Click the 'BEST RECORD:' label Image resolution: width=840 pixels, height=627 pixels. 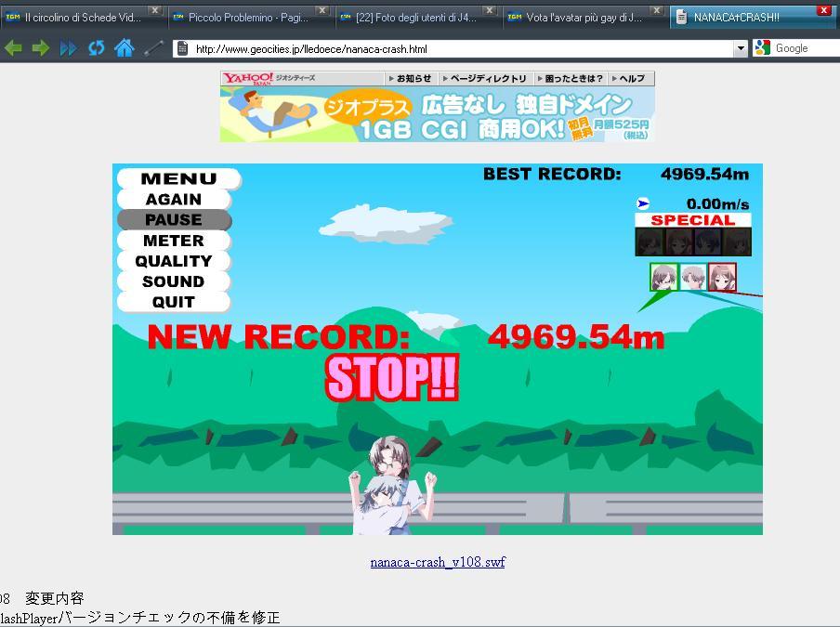click(552, 174)
